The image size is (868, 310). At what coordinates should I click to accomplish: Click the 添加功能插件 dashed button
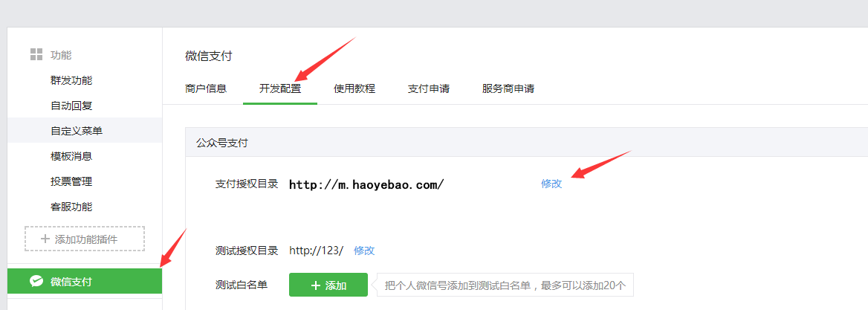[85, 239]
